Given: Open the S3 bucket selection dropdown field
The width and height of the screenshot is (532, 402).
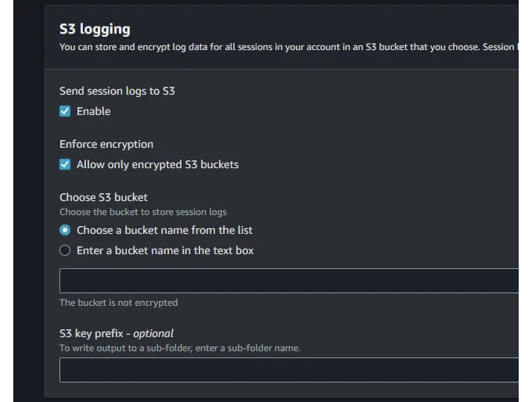Looking at the screenshot, I should (x=289, y=281).
